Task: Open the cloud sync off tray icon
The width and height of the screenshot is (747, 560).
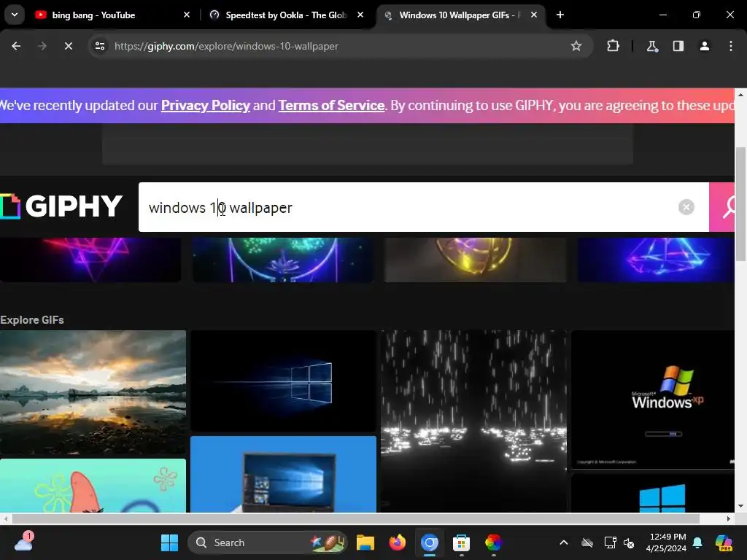Action: click(x=587, y=542)
